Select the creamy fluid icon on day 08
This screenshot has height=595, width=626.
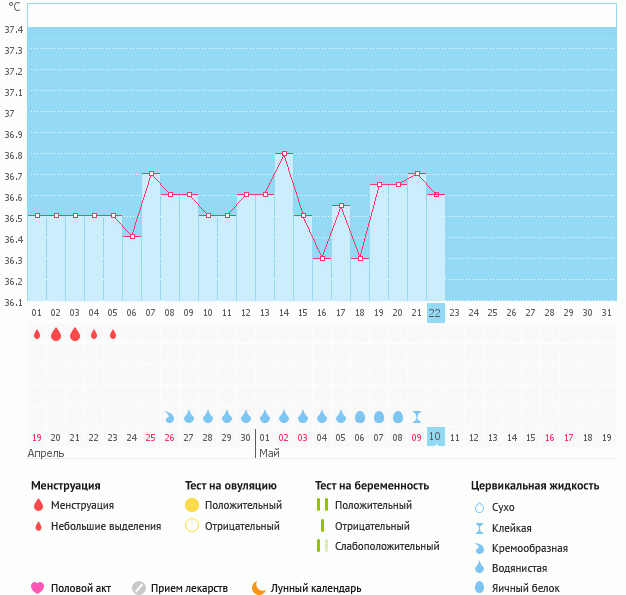coord(170,416)
